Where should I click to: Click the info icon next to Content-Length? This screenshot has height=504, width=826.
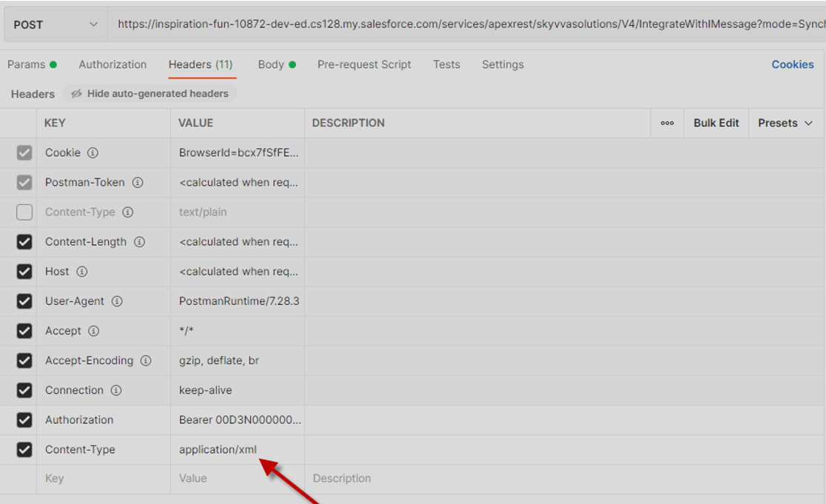pyautogui.click(x=139, y=242)
